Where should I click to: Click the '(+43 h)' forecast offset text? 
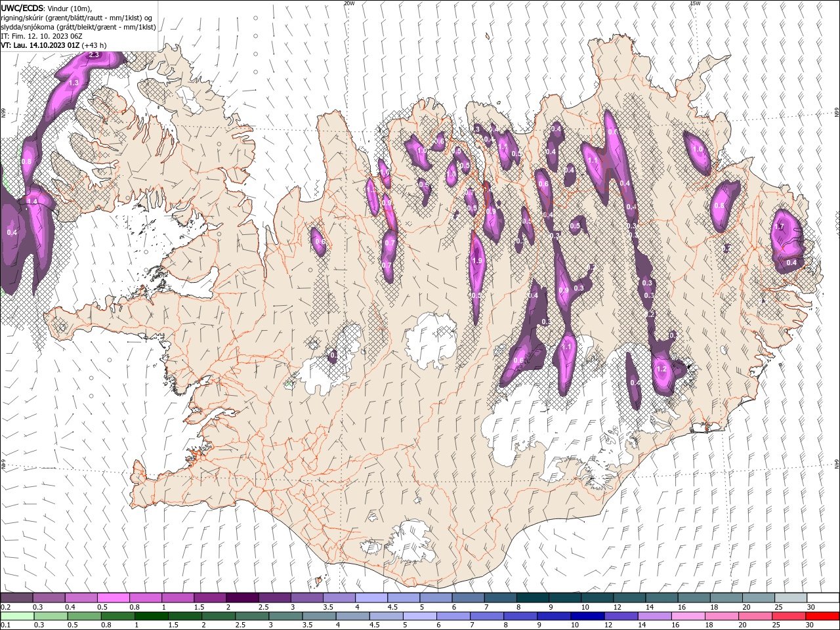[x=94, y=45]
